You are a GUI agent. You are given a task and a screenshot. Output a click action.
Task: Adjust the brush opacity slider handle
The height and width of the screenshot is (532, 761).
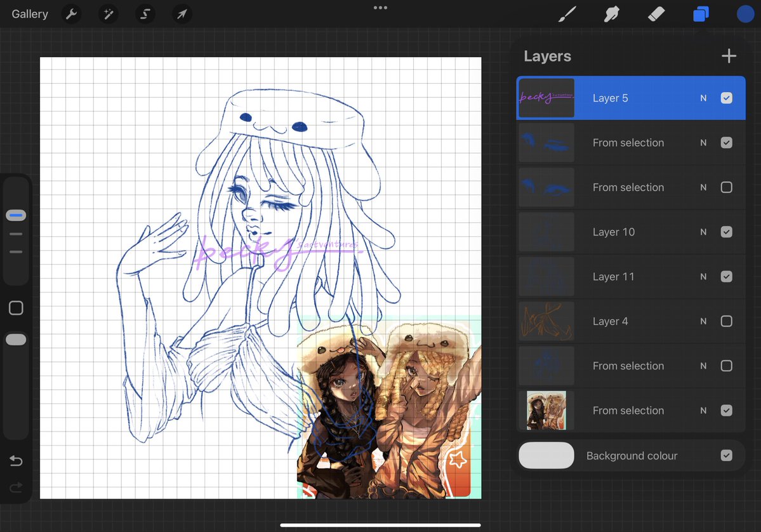(x=16, y=340)
